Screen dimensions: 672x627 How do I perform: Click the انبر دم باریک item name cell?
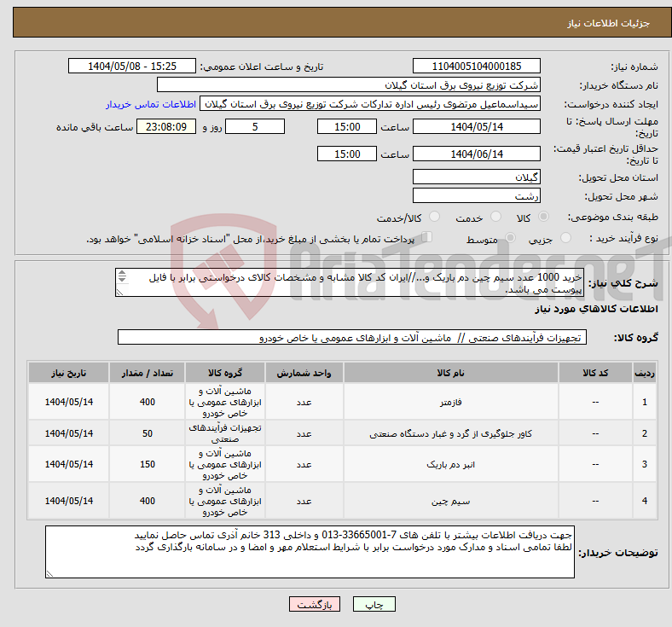tap(451, 465)
